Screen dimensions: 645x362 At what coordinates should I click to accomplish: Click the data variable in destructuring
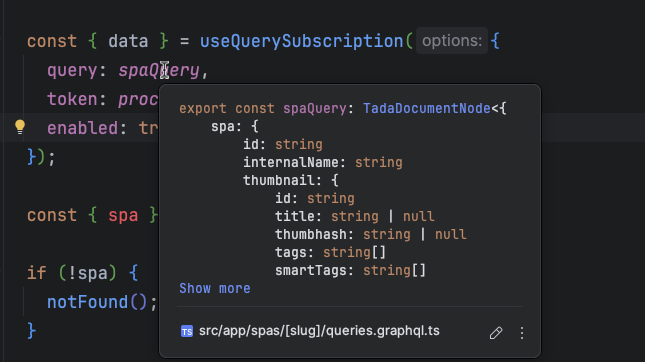point(128,41)
